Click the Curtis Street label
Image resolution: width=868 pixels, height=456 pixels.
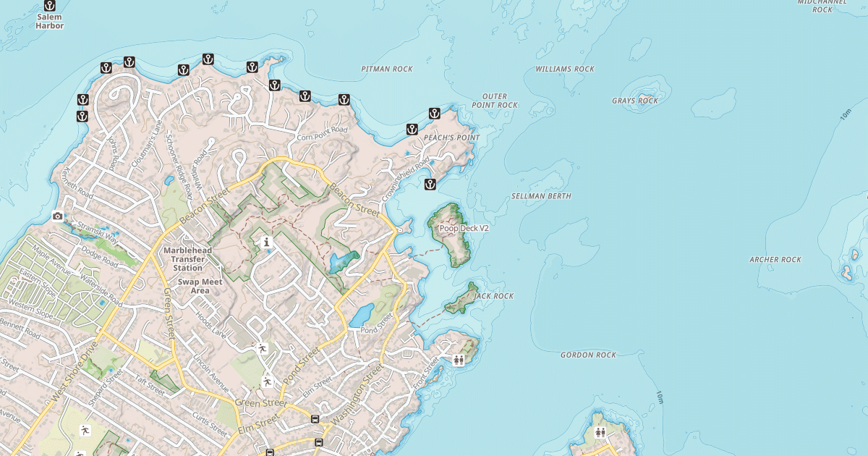point(211,423)
